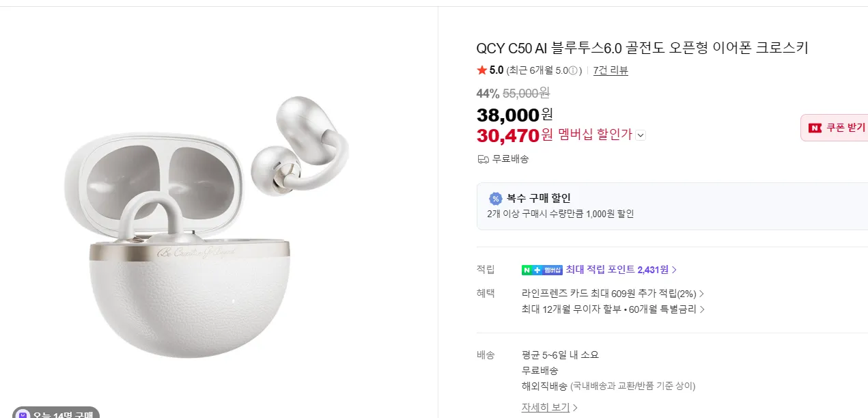
Task: Click the free shipping truck icon
Action: tap(483, 159)
